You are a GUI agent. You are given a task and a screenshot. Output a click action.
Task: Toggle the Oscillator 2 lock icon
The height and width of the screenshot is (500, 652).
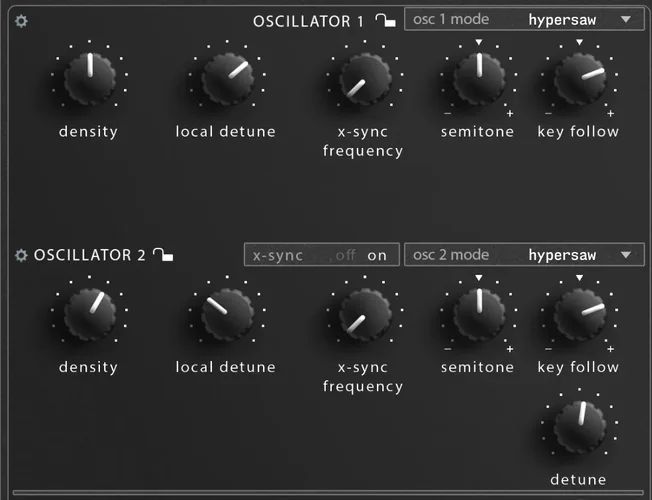point(163,254)
